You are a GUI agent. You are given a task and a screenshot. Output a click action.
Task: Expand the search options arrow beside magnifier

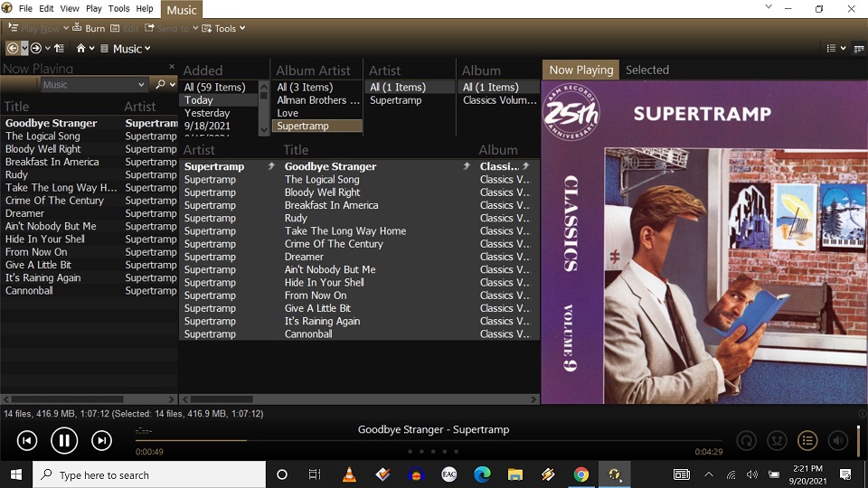coord(173,84)
